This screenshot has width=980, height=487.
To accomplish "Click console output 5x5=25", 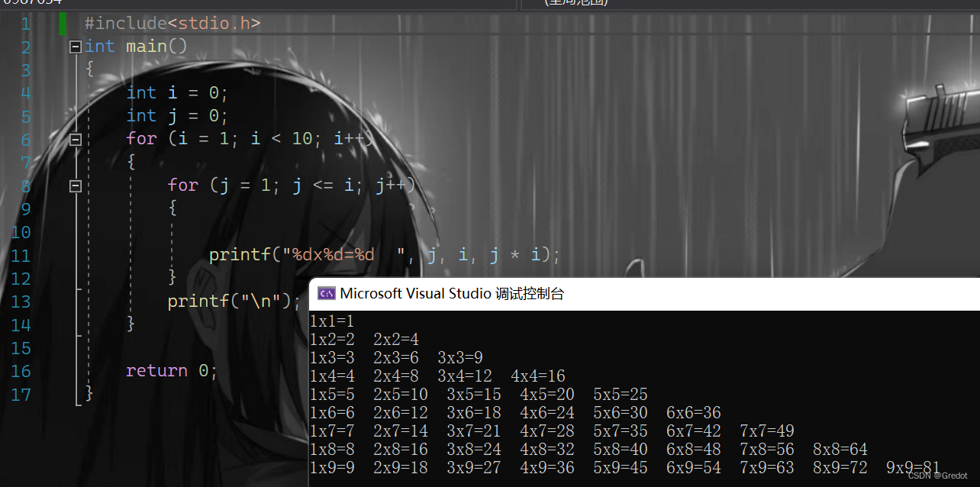I will pos(621,395).
